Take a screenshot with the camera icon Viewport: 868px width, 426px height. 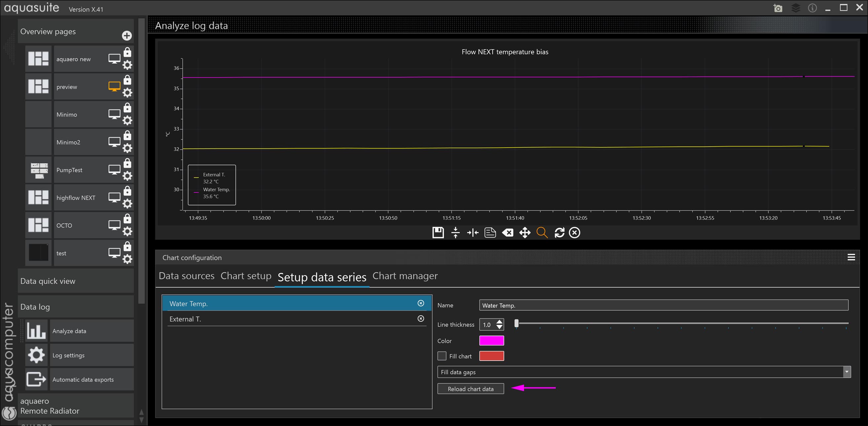(778, 8)
